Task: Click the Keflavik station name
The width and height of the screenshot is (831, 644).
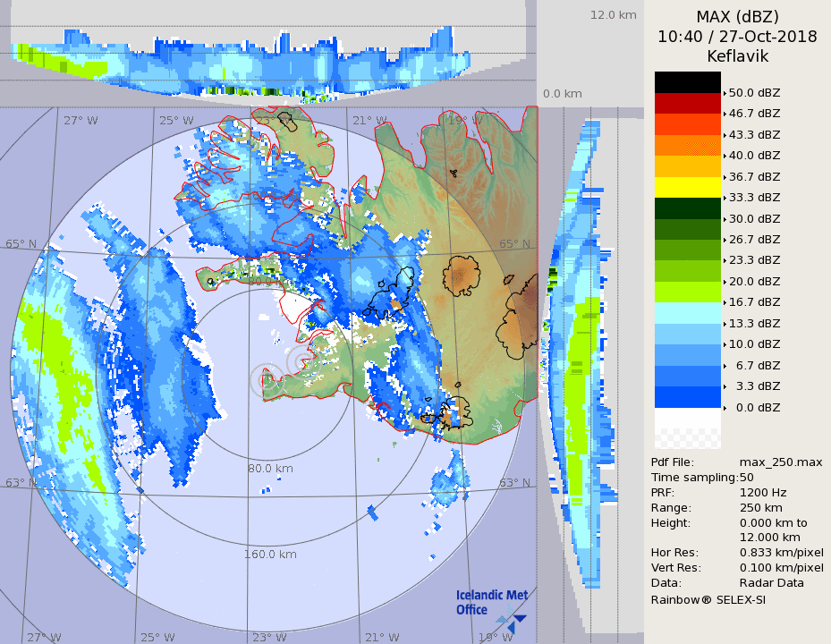Action: 737,56
